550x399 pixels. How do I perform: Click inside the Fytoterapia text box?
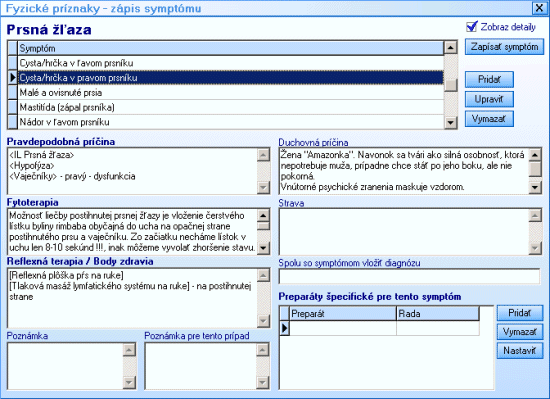pos(133,232)
